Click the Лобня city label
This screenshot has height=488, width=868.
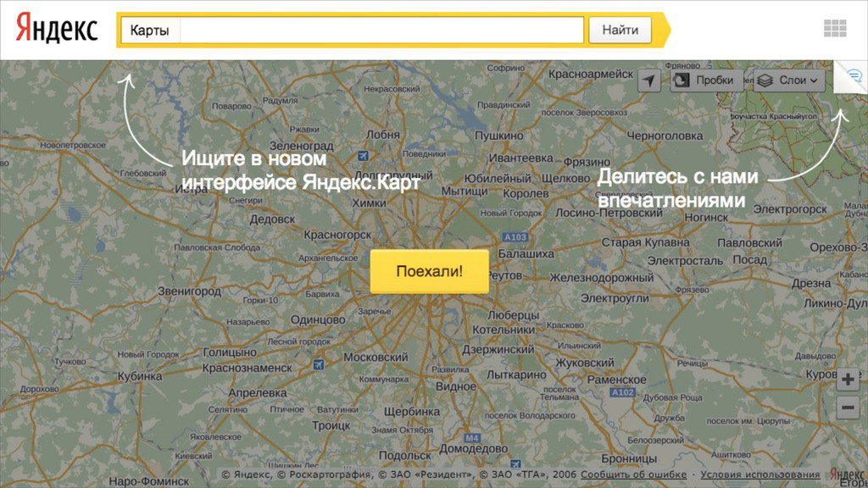click(382, 135)
